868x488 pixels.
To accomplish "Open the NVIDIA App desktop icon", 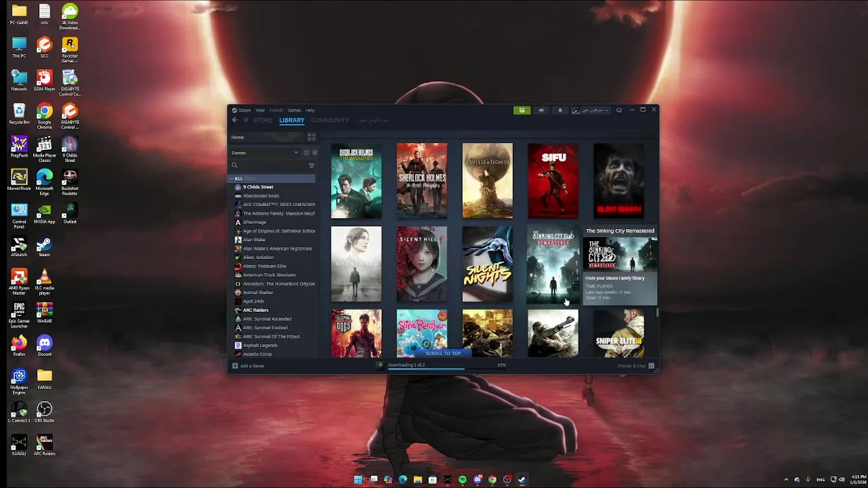I will click(x=44, y=213).
